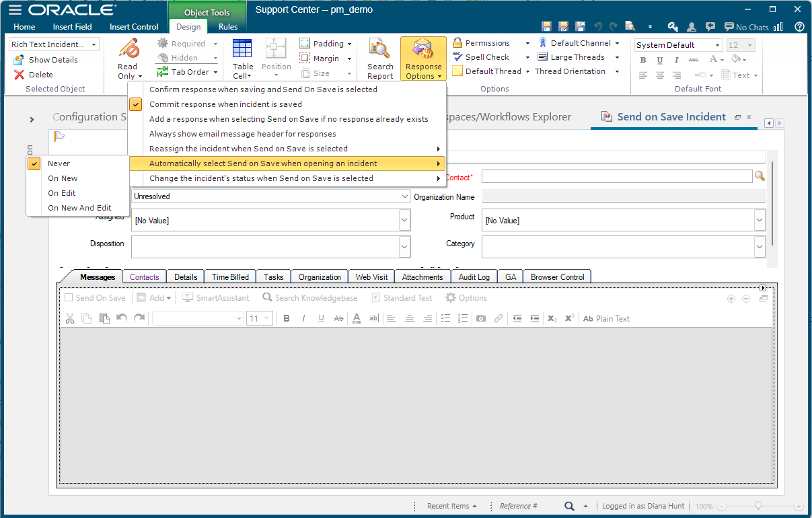Expand Change the incident's status submenu
This screenshot has width=812, height=518.
287,178
